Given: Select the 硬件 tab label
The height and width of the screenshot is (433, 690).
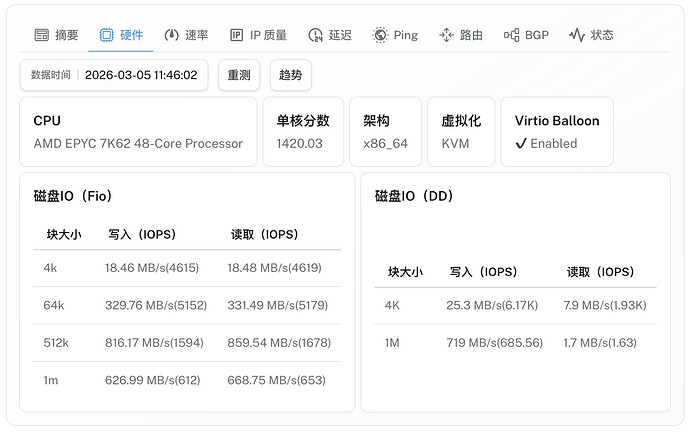Looking at the screenshot, I should coord(131,35).
